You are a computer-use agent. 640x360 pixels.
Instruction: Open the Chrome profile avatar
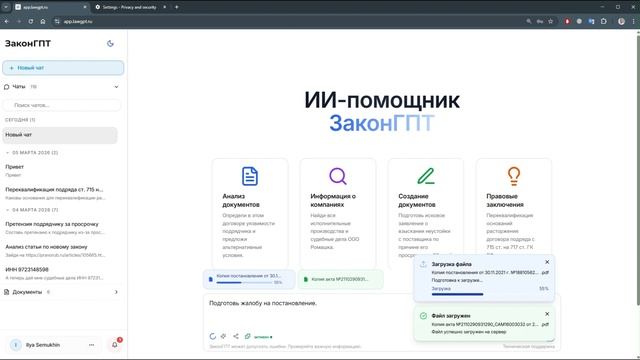(x=621, y=21)
